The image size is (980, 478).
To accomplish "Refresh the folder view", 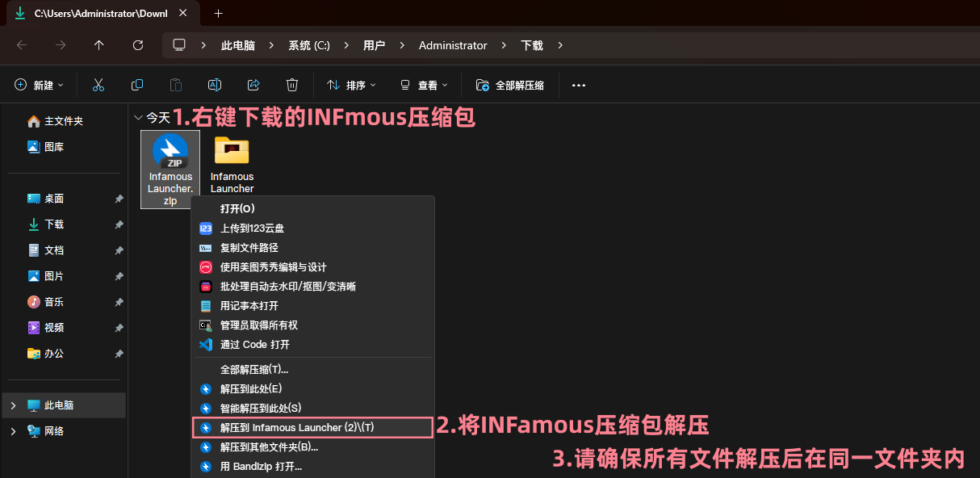I will 138,45.
